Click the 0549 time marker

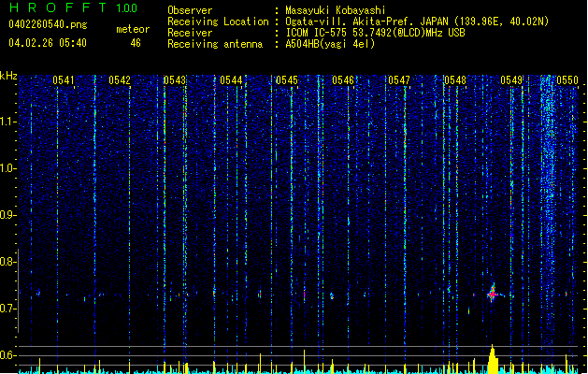coord(511,80)
